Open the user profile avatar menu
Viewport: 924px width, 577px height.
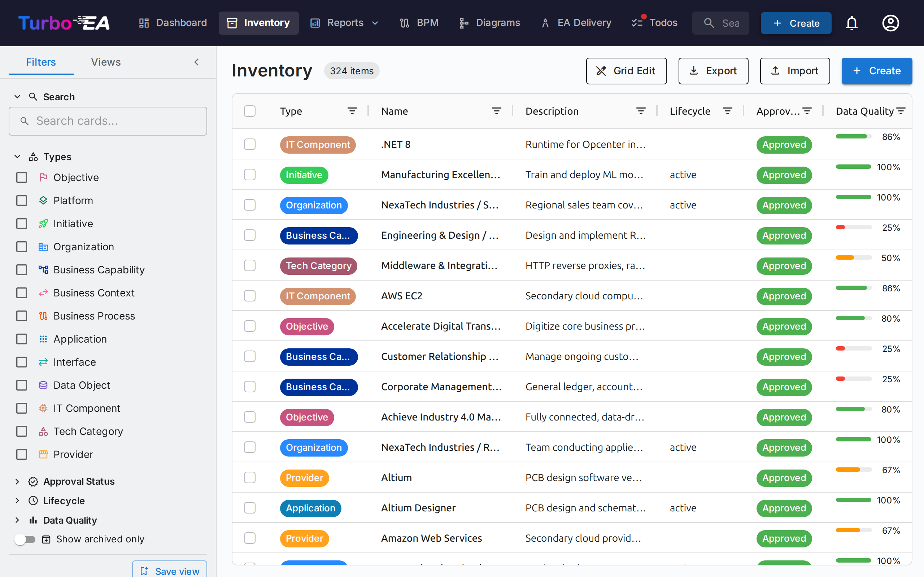point(890,23)
